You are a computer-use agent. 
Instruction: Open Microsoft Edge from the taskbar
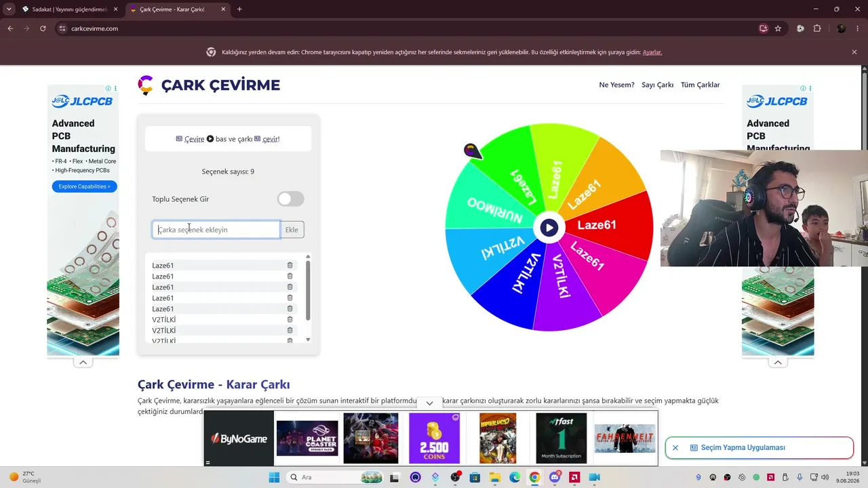515,477
